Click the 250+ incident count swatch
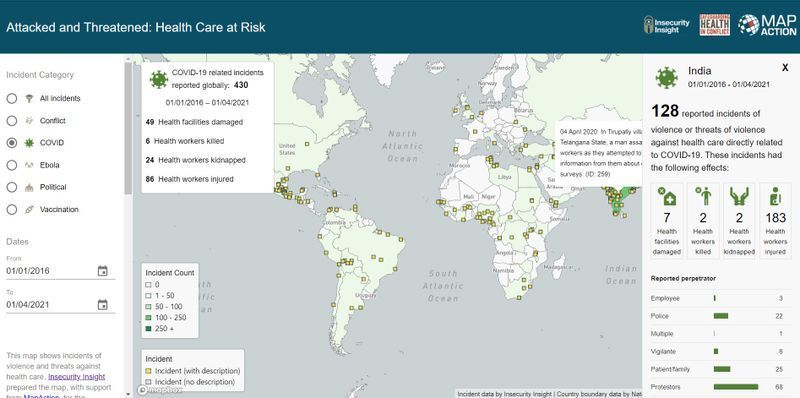This screenshot has height=398, width=800. [148, 329]
